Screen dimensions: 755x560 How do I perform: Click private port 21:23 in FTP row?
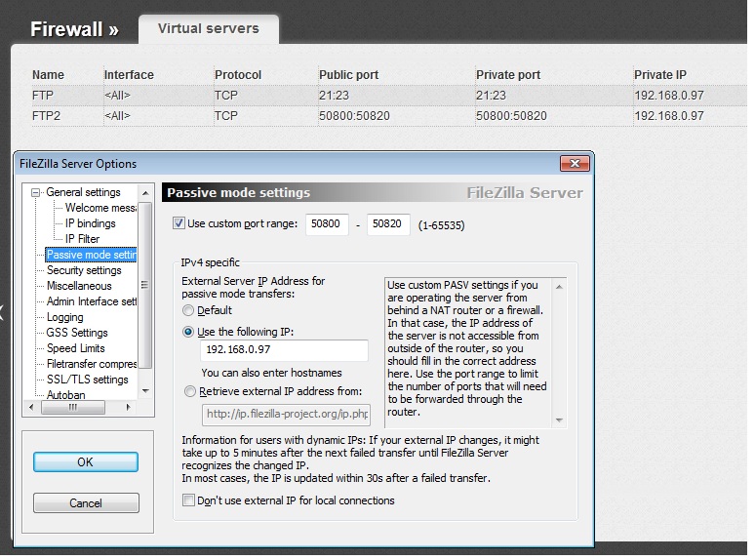point(491,96)
